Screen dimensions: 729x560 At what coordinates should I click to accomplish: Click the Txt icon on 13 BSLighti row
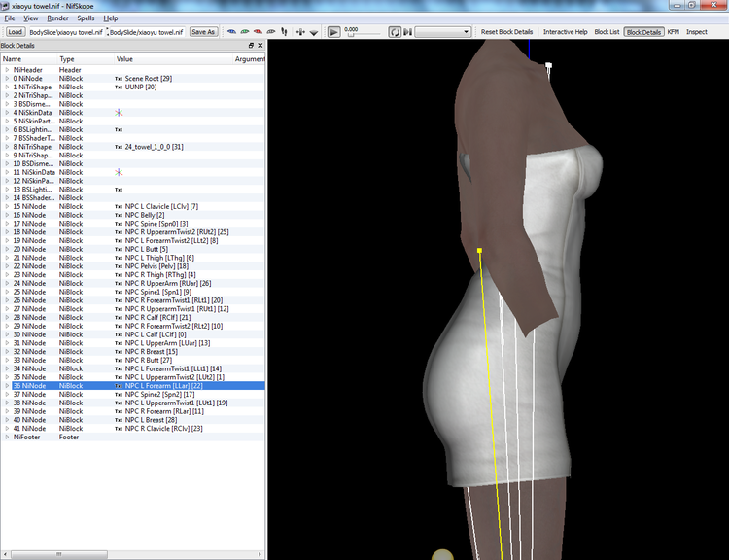(x=119, y=190)
